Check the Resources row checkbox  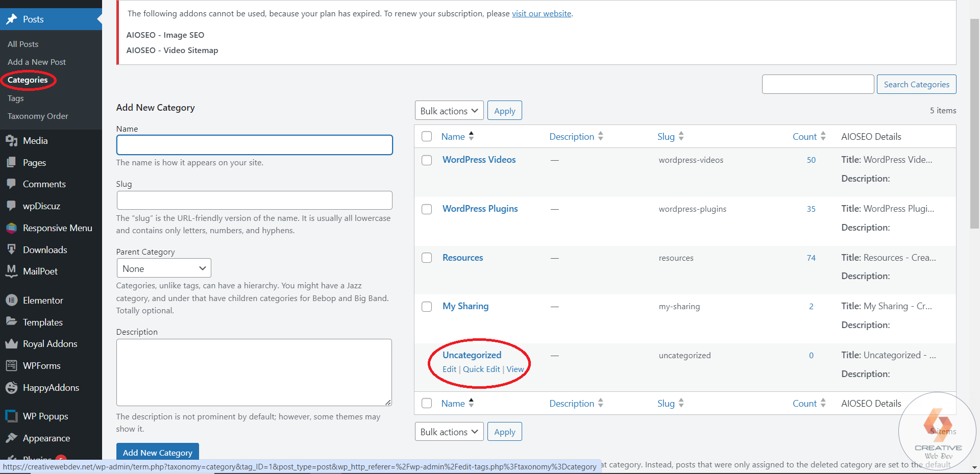pos(427,258)
